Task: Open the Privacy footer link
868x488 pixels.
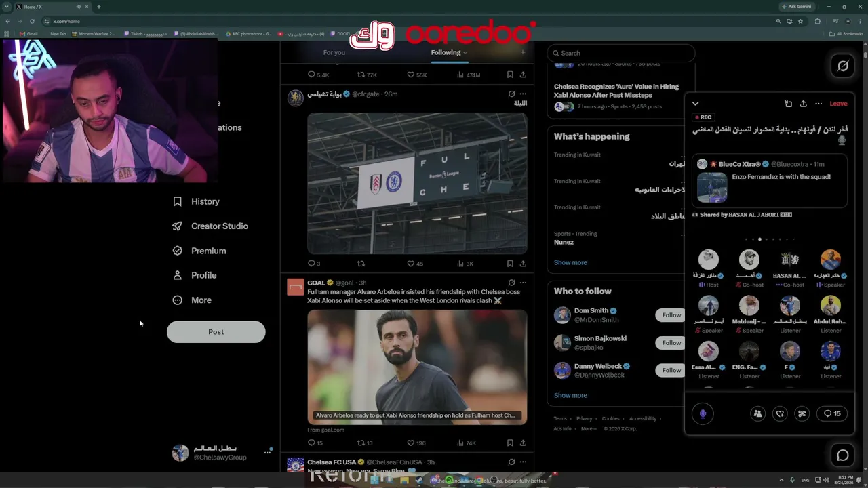Action: 584,419
